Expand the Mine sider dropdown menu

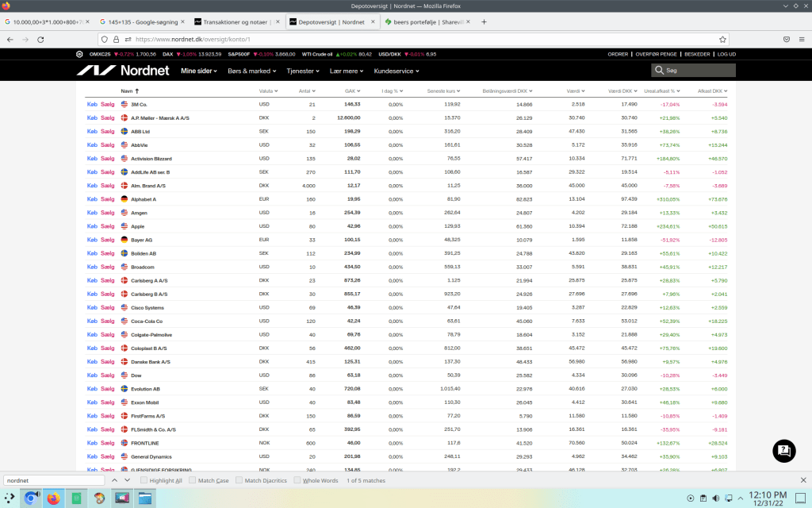click(x=200, y=71)
